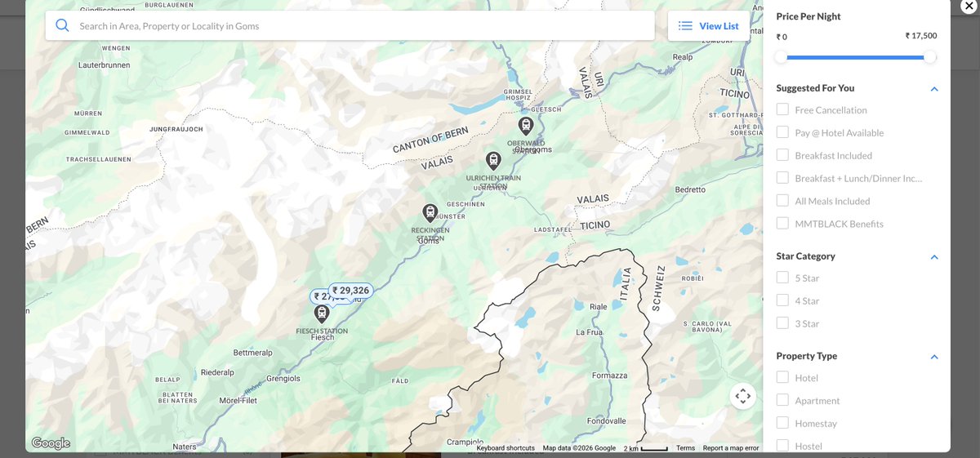The width and height of the screenshot is (980, 458).
Task: Click the Riederalp map label
Action: 217,372
